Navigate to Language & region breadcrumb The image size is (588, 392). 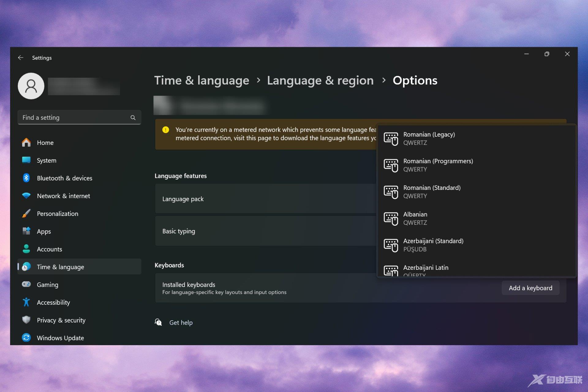coord(320,81)
